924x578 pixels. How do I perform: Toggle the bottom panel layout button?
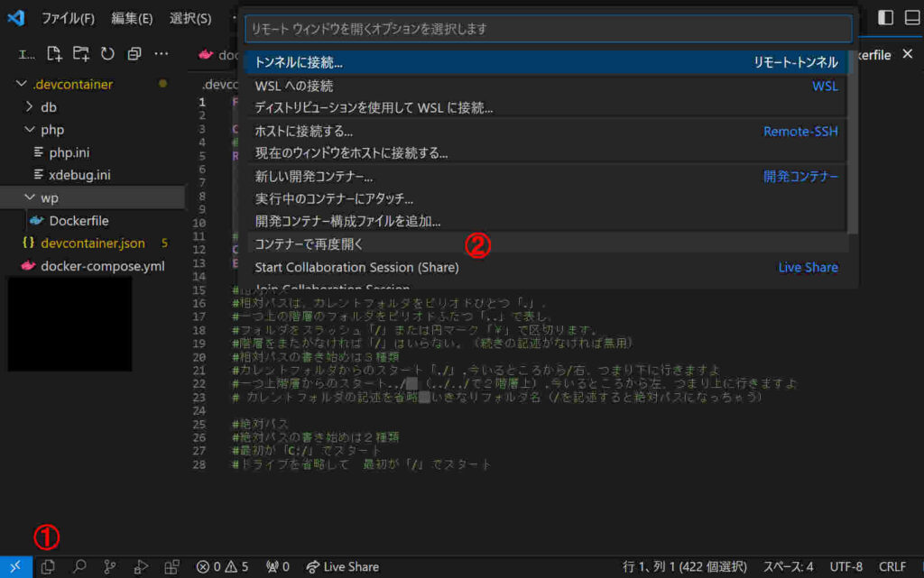click(x=912, y=18)
